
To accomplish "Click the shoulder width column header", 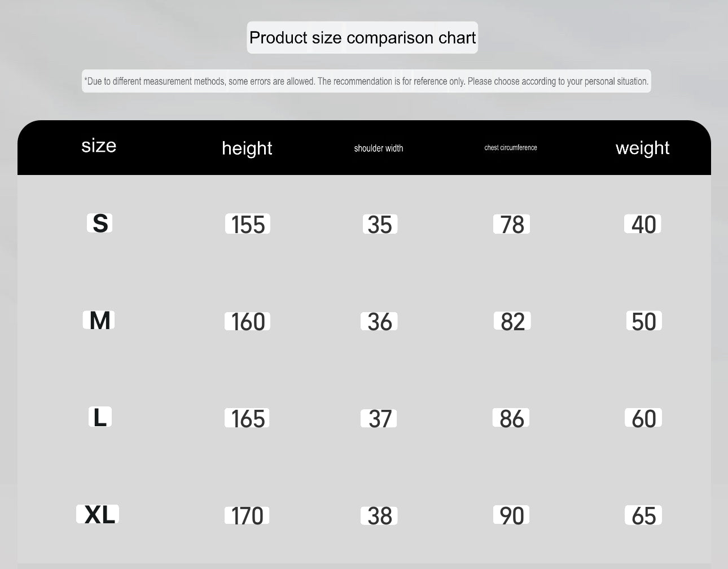I will [x=378, y=148].
